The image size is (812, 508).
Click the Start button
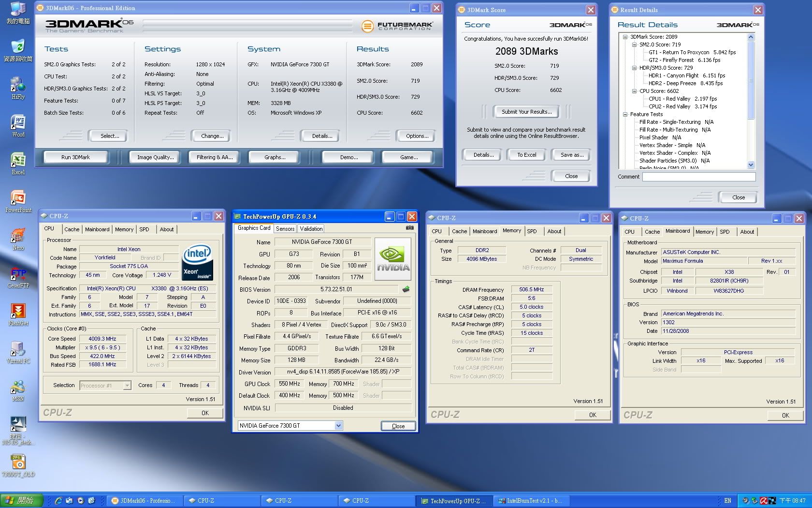[22, 501]
